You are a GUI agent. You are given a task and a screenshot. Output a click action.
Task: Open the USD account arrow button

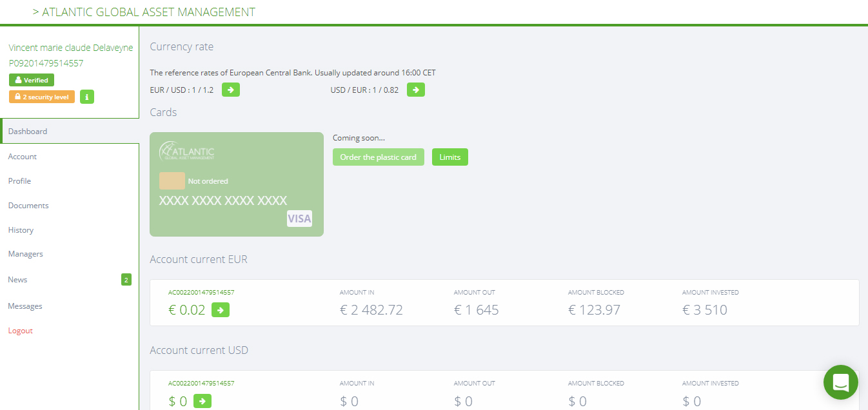[x=202, y=401]
